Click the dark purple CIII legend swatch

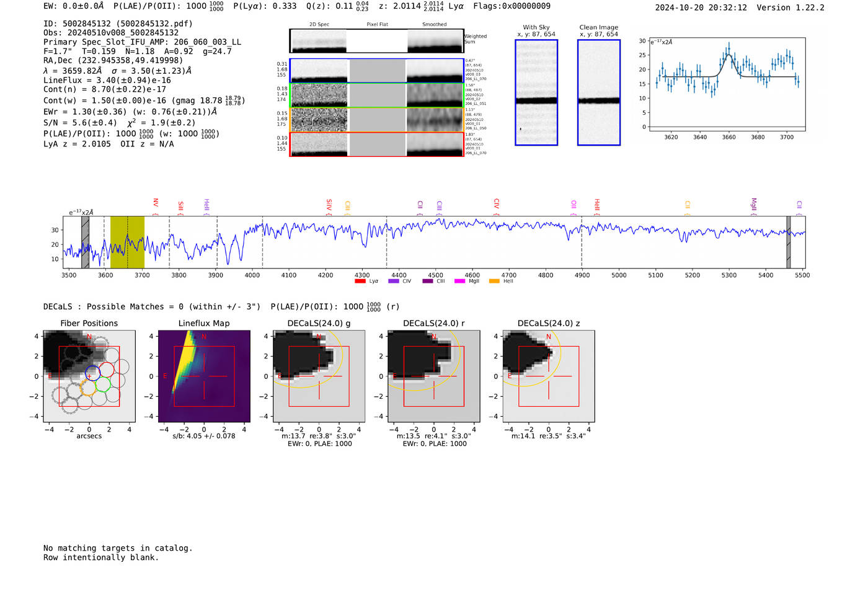(428, 281)
